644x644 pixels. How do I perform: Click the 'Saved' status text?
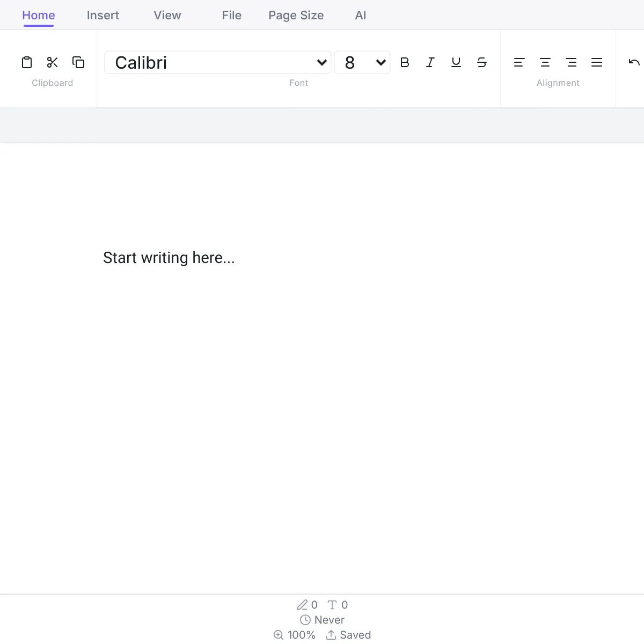tap(355, 635)
